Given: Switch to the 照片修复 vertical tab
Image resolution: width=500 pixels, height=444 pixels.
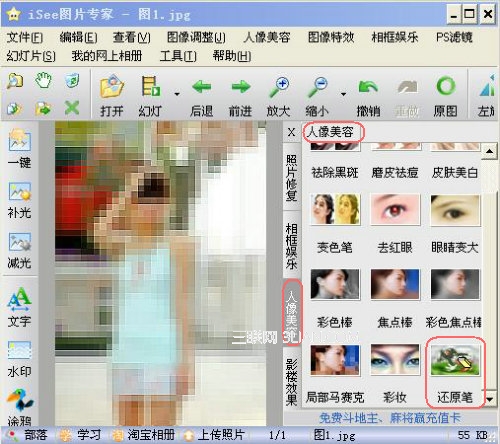Looking at the screenshot, I should pos(292,178).
